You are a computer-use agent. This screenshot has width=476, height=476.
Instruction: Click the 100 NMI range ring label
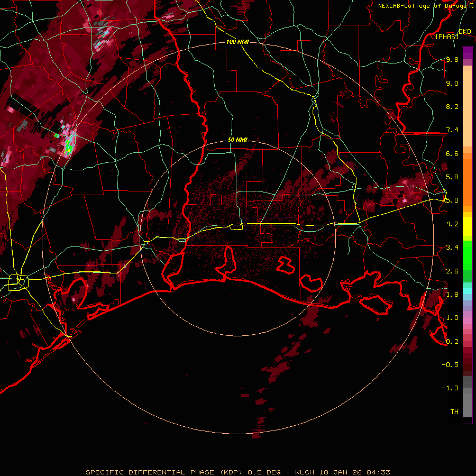[237, 42]
